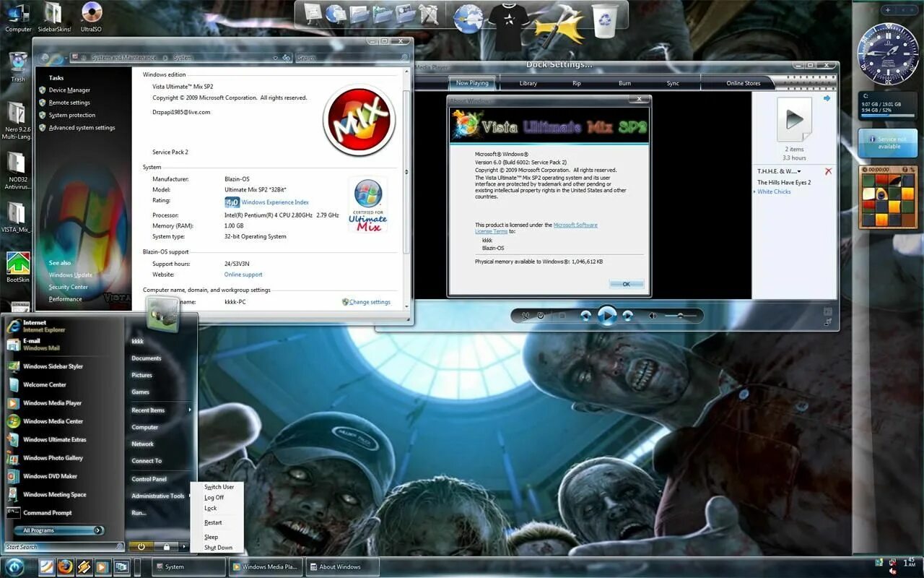924x578 pixels.
Task: Open the Online Stores tab
Action: tap(743, 83)
